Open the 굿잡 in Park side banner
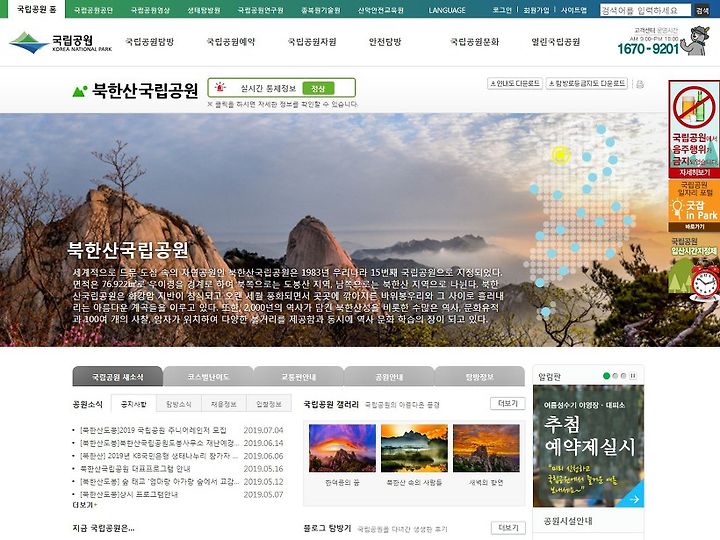Screen dimensions: 720x540 click(x=694, y=205)
